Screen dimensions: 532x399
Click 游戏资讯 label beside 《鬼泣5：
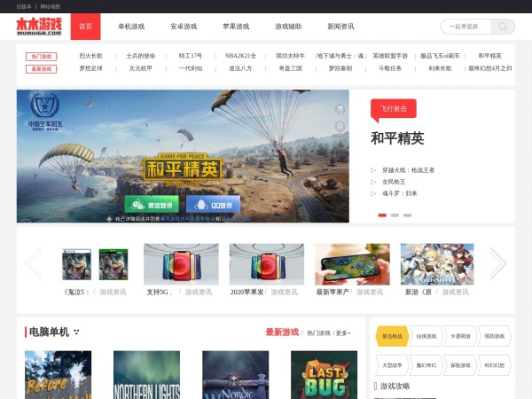(x=113, y=292)
